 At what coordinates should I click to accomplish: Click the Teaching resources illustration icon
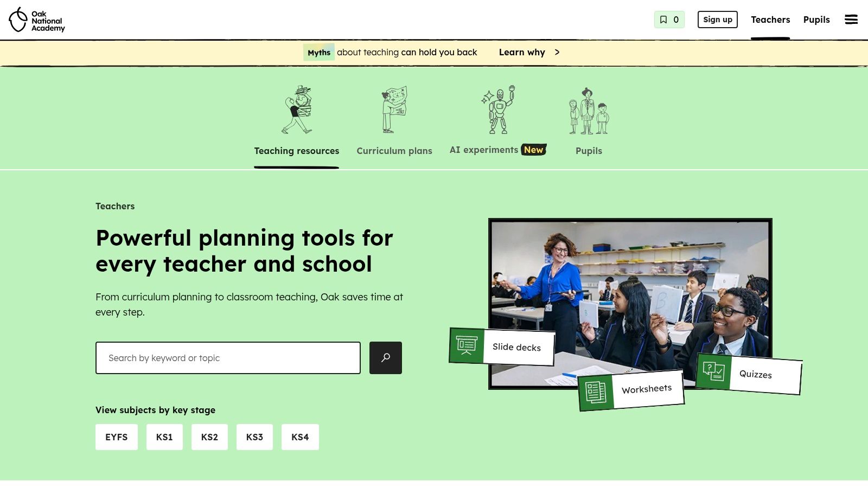297,110
